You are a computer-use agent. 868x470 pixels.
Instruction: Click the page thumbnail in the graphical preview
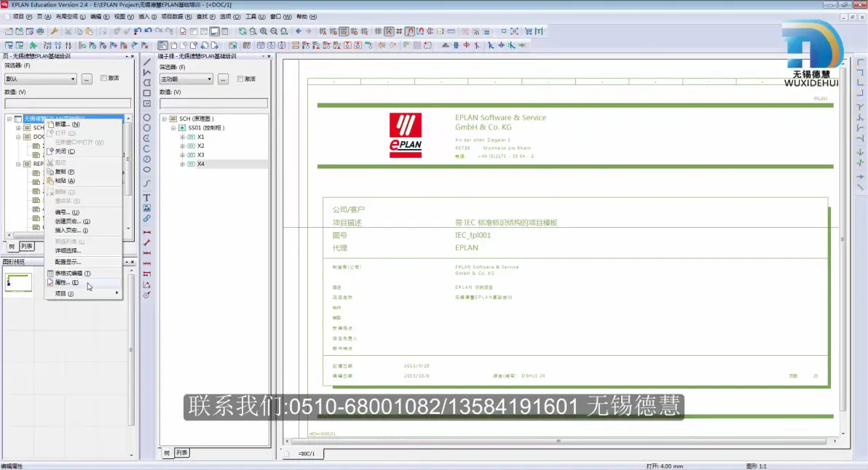[x=18, y=282]
